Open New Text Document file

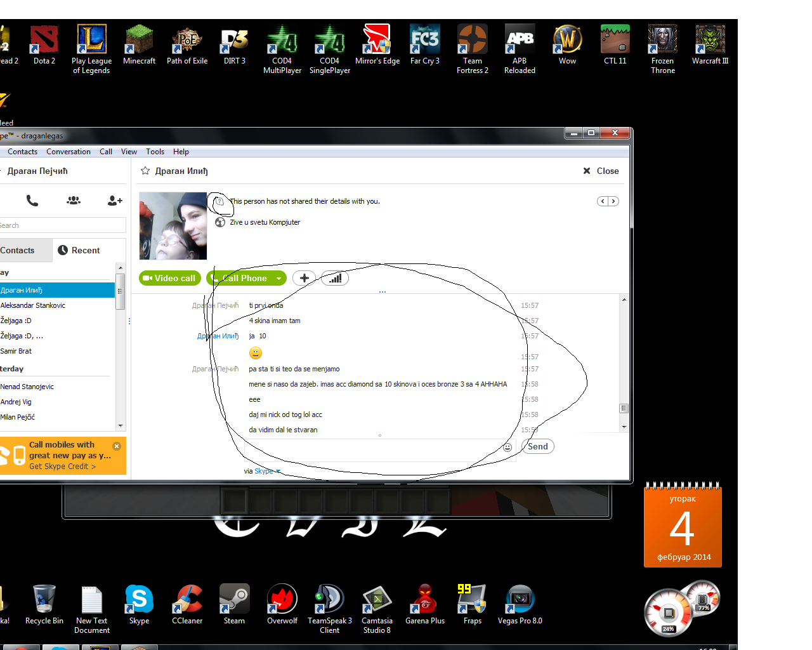(x=92, y=609)
